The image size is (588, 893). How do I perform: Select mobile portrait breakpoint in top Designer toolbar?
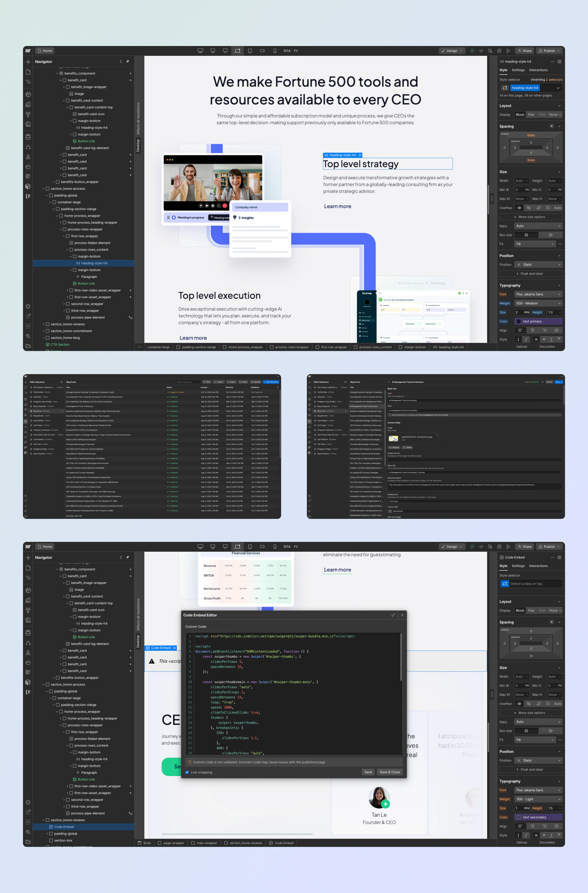pyautogui.click(x=275, y=51)
